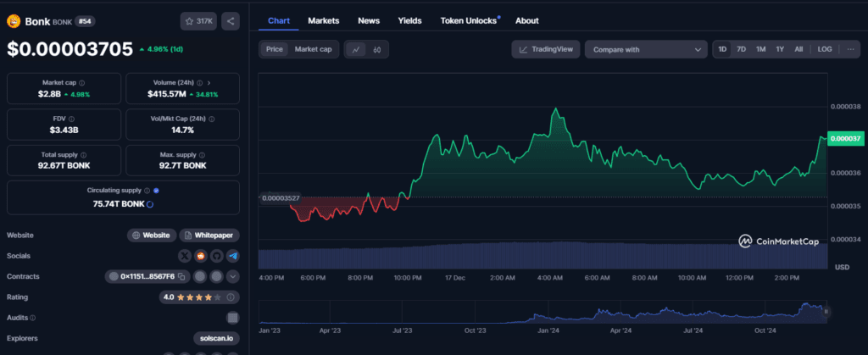The width and height of the screenshot is (868, 355).
Task: Click the audit provider icon
Action: [x=233, y=318]
